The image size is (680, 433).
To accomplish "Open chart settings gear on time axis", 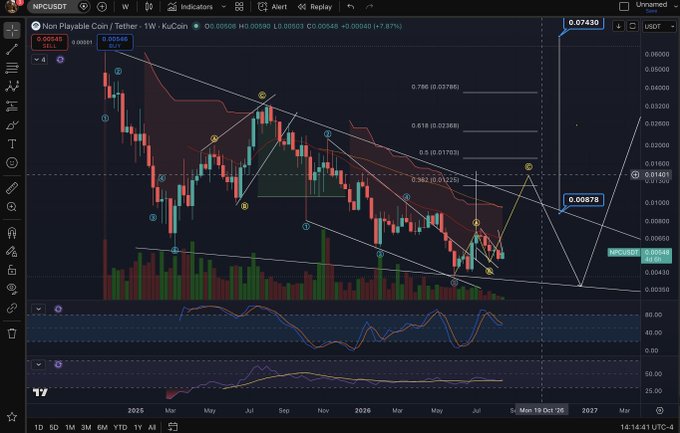I will [660, 410].
